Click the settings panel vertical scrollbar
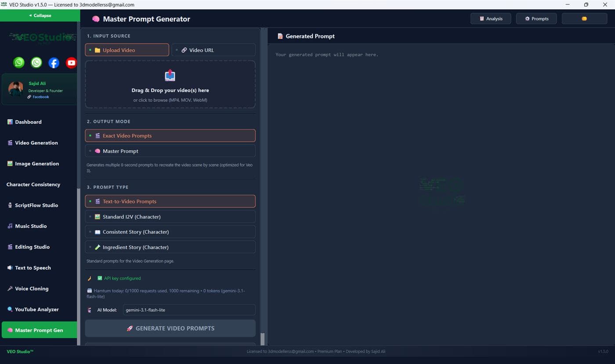 pos(263,339)
